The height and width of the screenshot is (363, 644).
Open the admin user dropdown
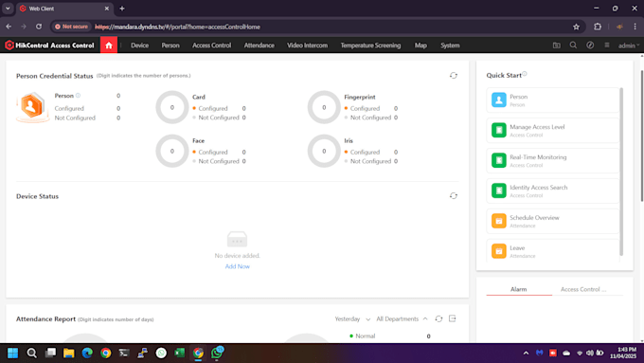629,45
